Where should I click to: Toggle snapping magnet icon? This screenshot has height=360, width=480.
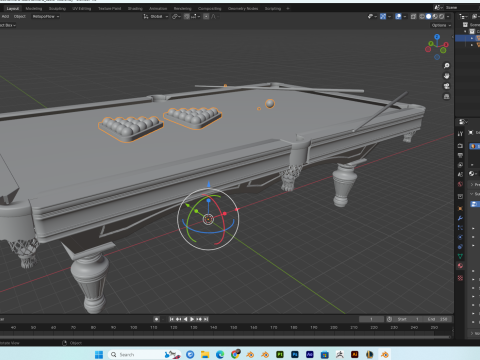click(187, 16)
